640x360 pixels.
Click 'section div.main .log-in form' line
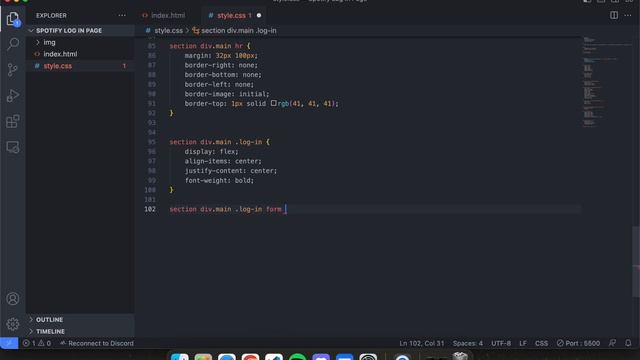click(x=225, y=209)
